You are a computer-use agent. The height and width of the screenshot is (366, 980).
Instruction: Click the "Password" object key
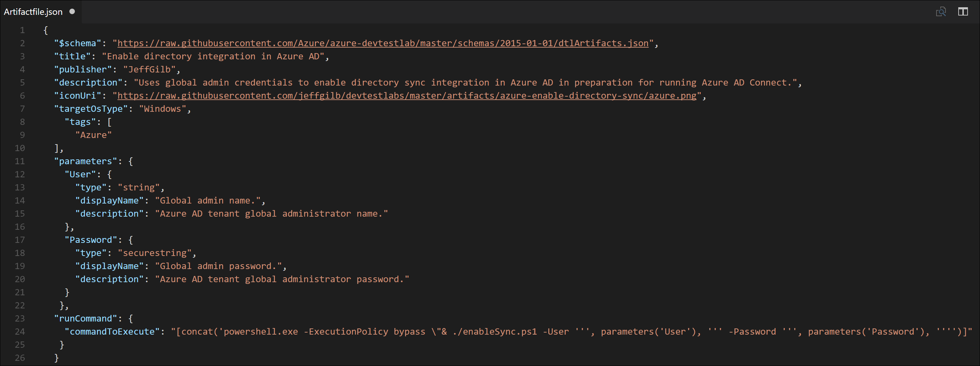pyautogui.click(x=91, y=240)
